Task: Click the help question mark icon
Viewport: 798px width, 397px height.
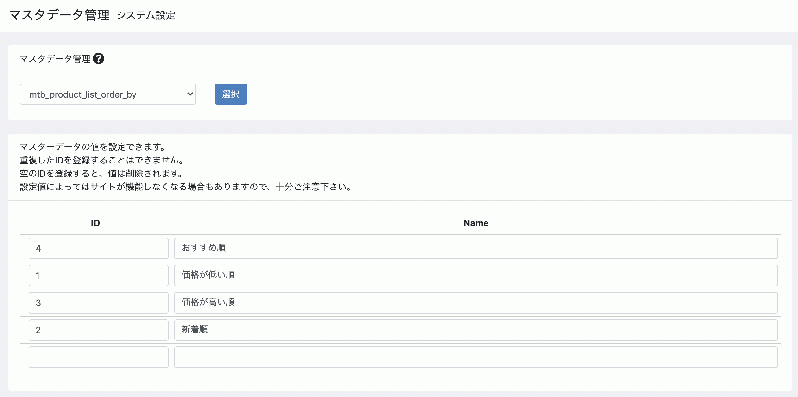Action: [99, 59]
